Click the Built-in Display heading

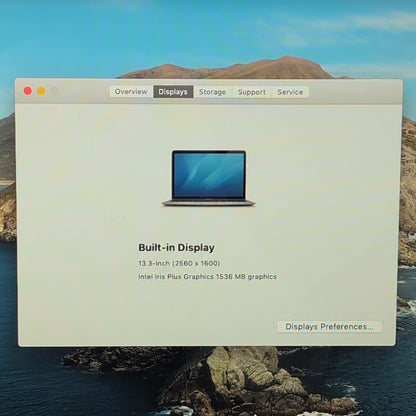tap(176, 248)
